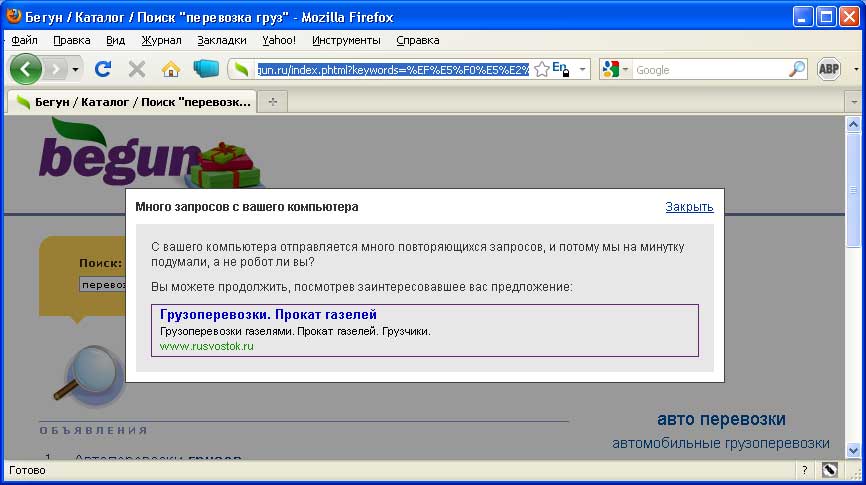Open the автомобильные грузоперевозки link
Image resolution: width=866 pixels, height=485 pixels.
click(x=721, y=443)
